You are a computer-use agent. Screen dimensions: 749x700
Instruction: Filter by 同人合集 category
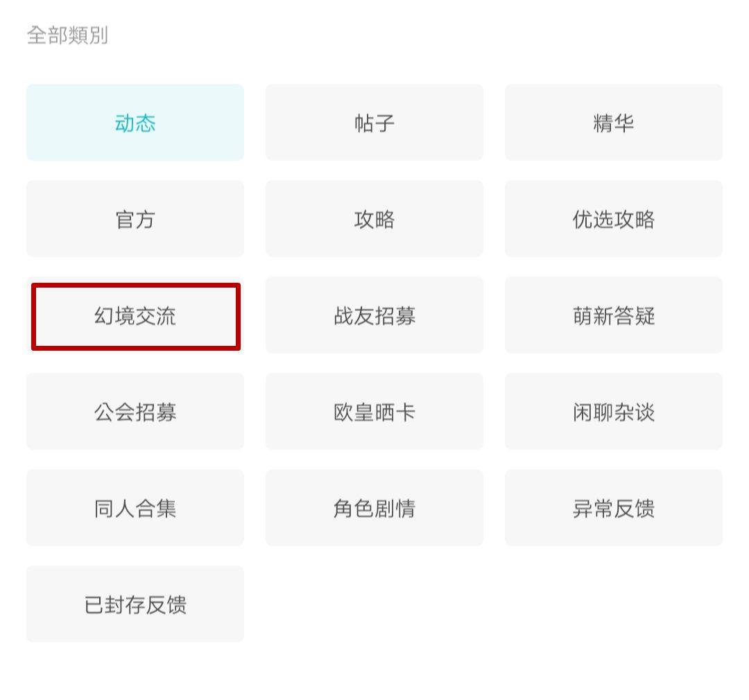[x=135, y=508]
